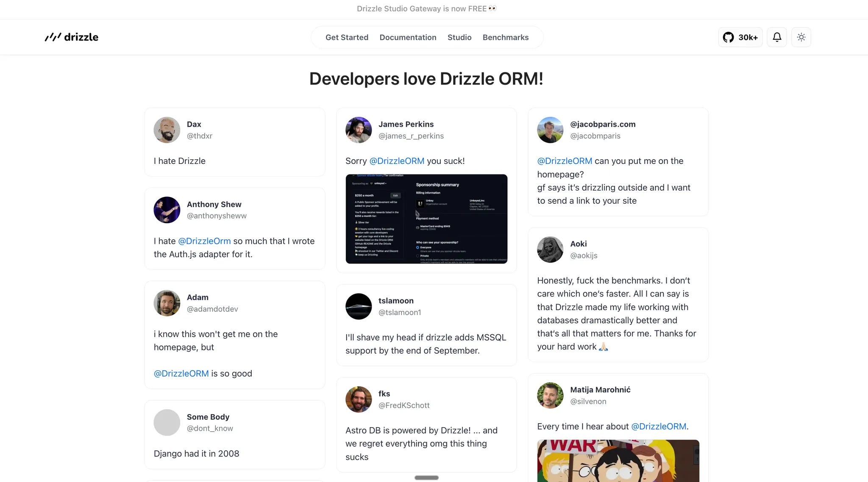Image resolution: width=868 pixels, height=482 pixels.
Task: Click the @silvenon handle
Action: click(x=588, y=402)
